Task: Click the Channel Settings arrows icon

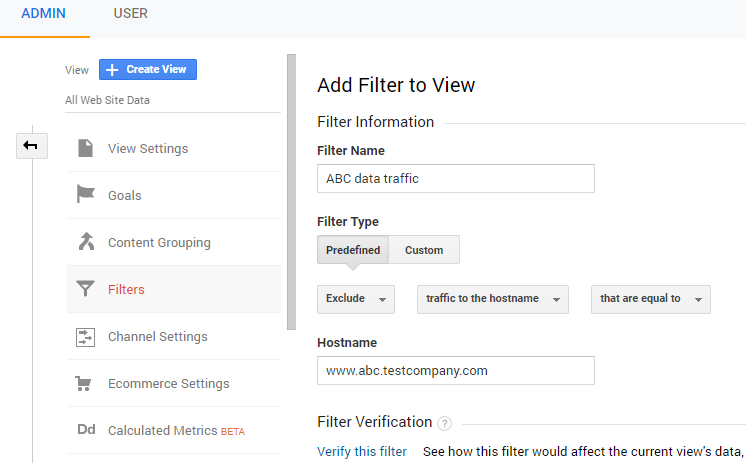Action: pyautogui.click(x=86, y=337)
